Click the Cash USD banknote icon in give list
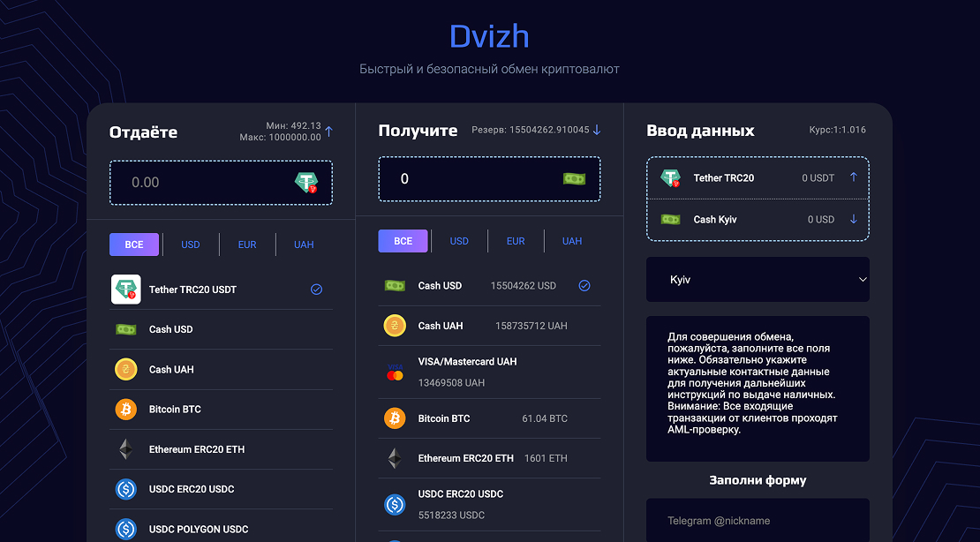The image size is (980, 542). 125,329
